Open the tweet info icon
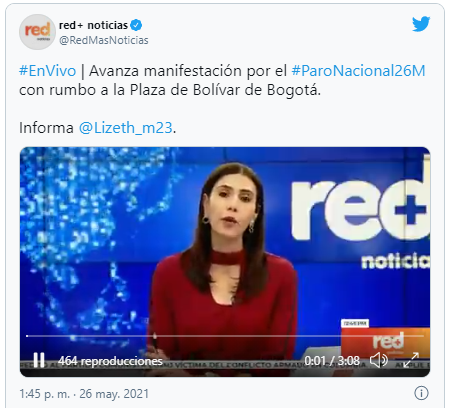 tap(421, 393)
